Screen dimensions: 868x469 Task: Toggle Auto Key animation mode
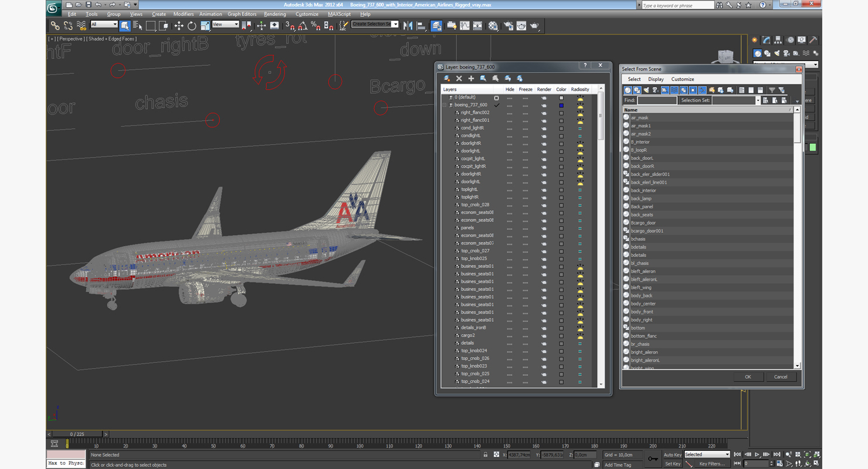click(672, 455)
